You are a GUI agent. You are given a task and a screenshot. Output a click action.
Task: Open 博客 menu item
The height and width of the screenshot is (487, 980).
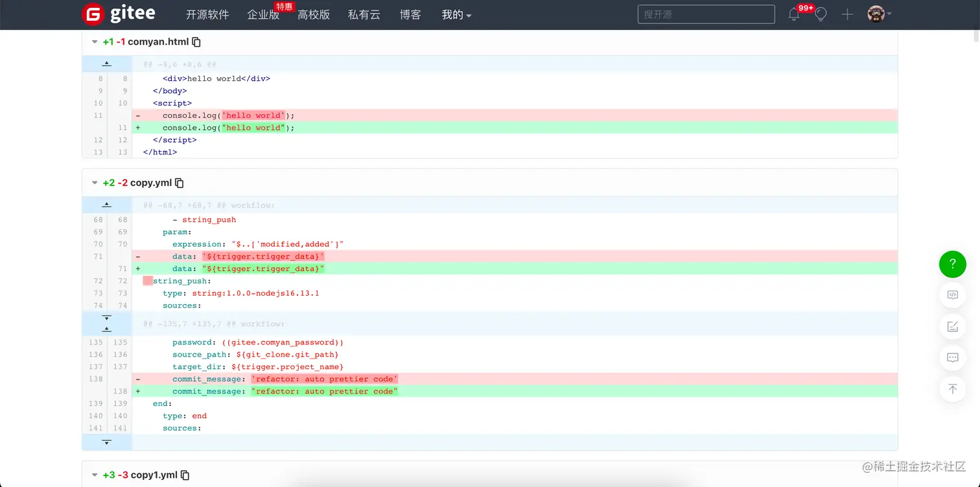(410, 14)
